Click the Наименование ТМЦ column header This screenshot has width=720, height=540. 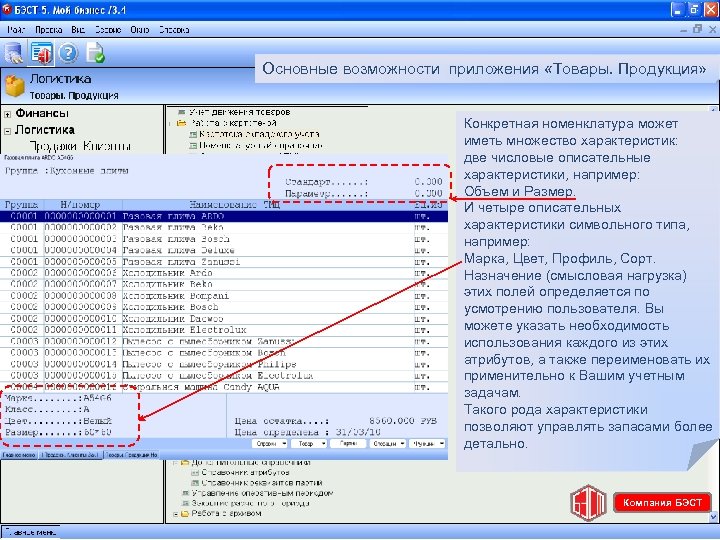(x=268, y=205)
